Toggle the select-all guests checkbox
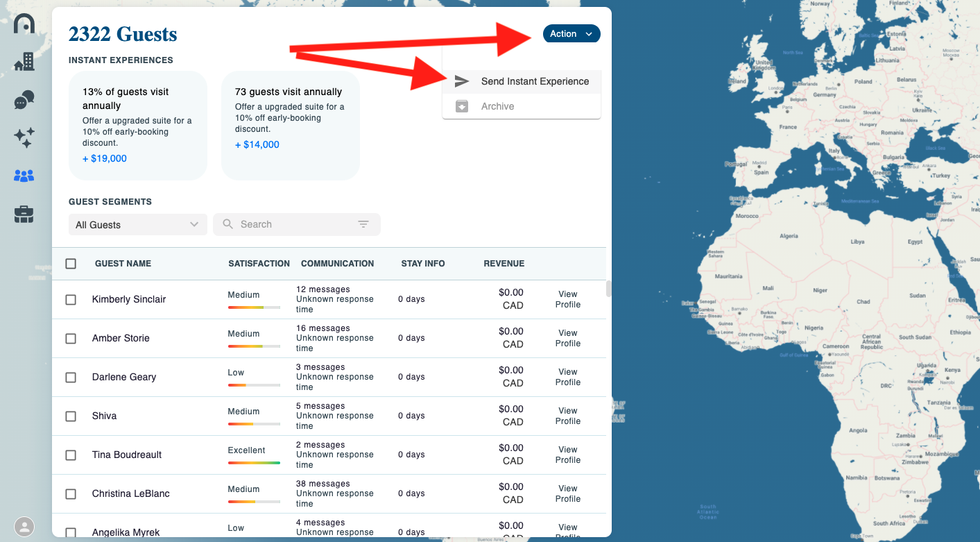Viewport: 980px width, 542px height. (x=71, y=264)
